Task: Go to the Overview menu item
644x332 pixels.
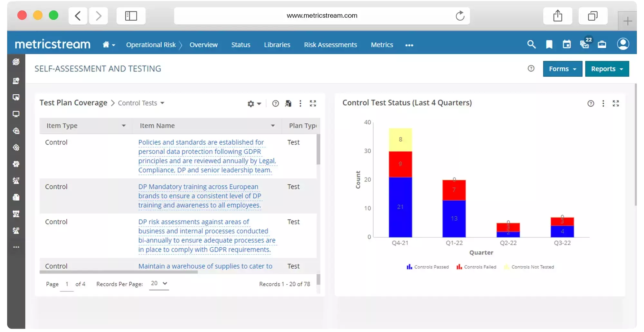Action: pos(204,45)
